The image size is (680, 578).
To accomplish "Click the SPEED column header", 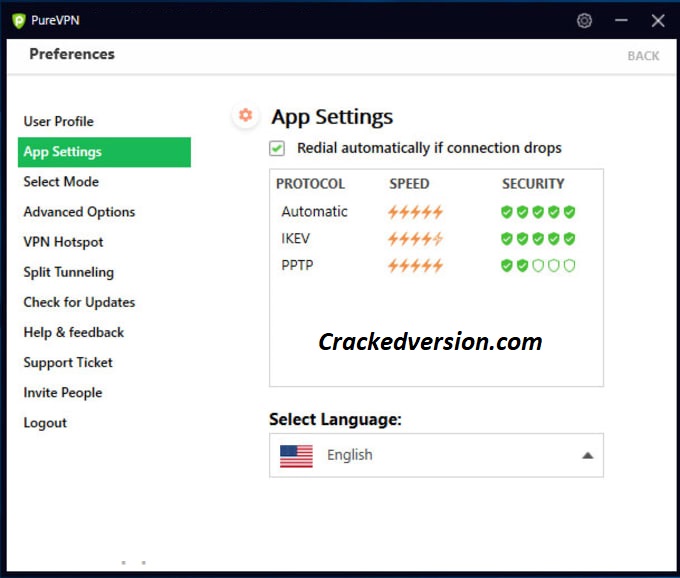I will click(409, 184).
